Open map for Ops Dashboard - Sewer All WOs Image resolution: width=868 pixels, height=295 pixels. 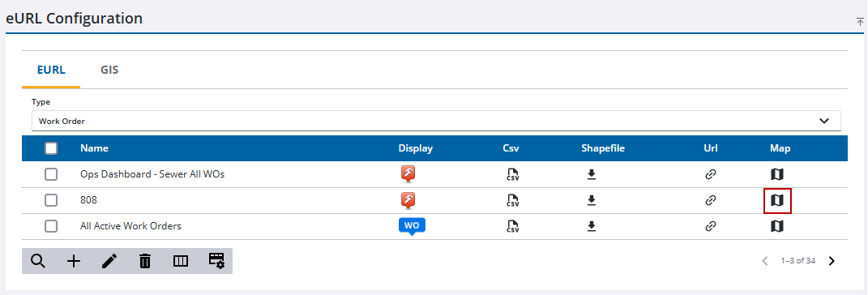click(777, 174)
